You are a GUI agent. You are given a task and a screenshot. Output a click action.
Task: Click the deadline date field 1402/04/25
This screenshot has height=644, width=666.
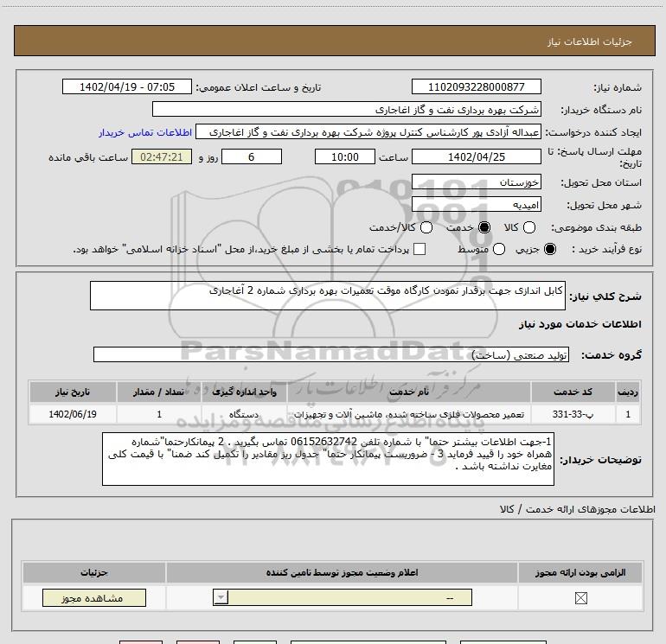pyautogui.click(x=476, y=156)
